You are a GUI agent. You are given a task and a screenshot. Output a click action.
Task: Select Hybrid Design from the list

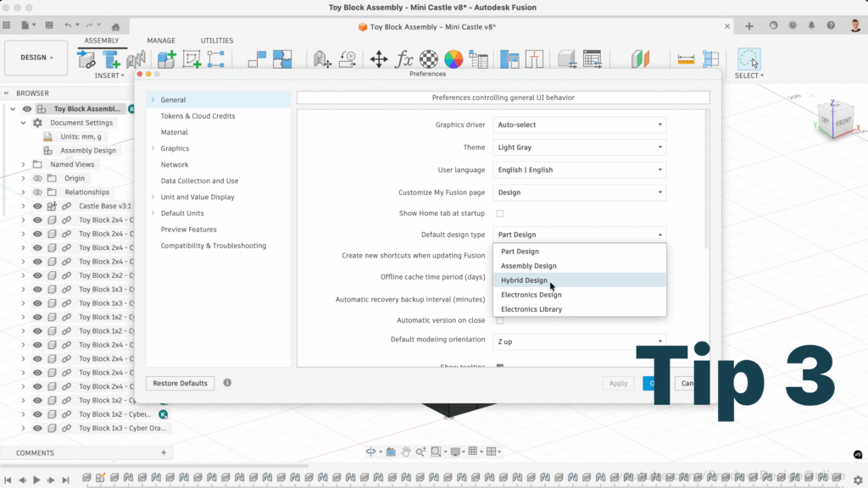click(x=524, y=280)
